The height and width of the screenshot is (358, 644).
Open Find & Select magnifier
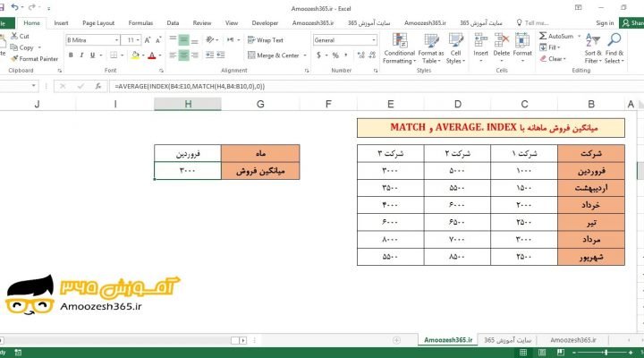(x=614, y=48)
